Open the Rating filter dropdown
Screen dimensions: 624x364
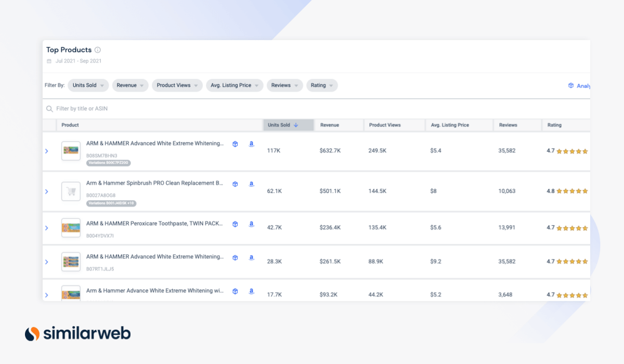click(x=322, y=85)
